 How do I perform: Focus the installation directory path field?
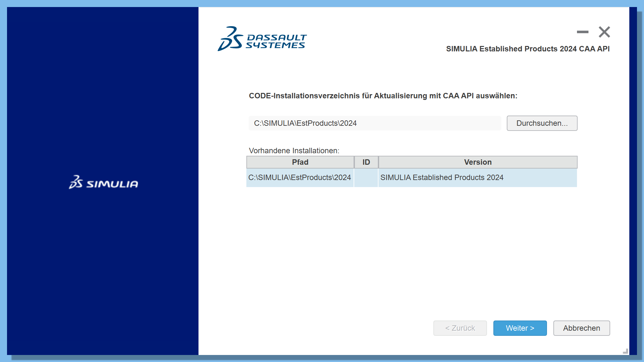coord(375,123)
